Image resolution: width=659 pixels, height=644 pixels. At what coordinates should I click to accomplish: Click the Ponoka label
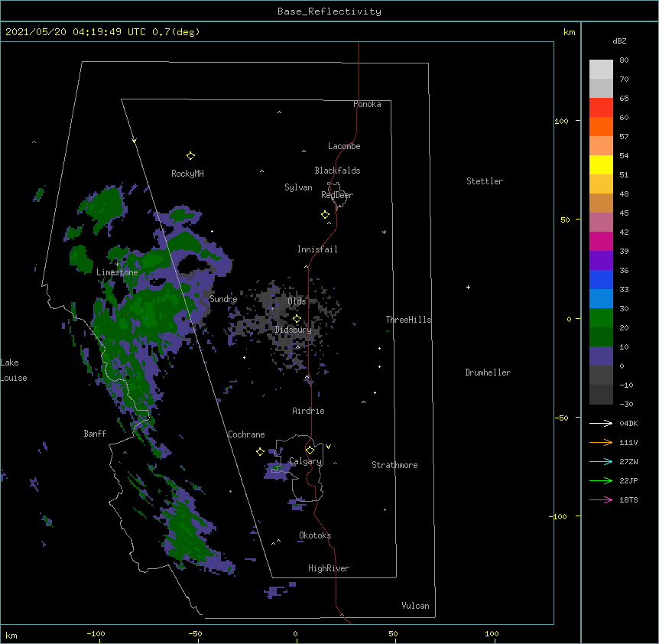[367, 104]
